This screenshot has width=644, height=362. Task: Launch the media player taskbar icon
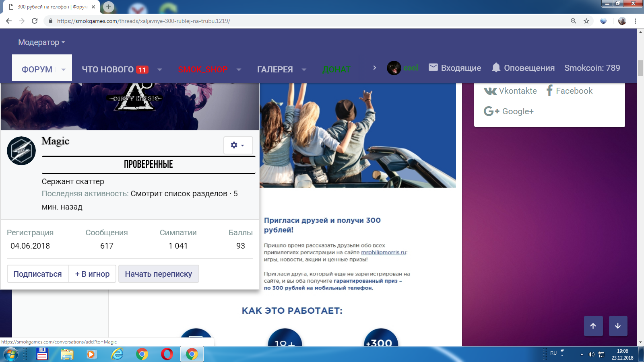click(x=91, y=354)
